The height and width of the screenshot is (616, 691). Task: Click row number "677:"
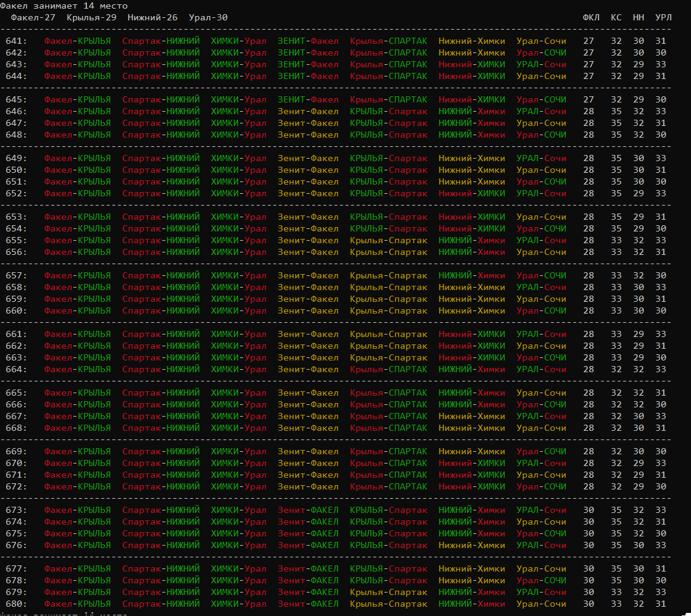pyautogui.click(x=16, y=569)
